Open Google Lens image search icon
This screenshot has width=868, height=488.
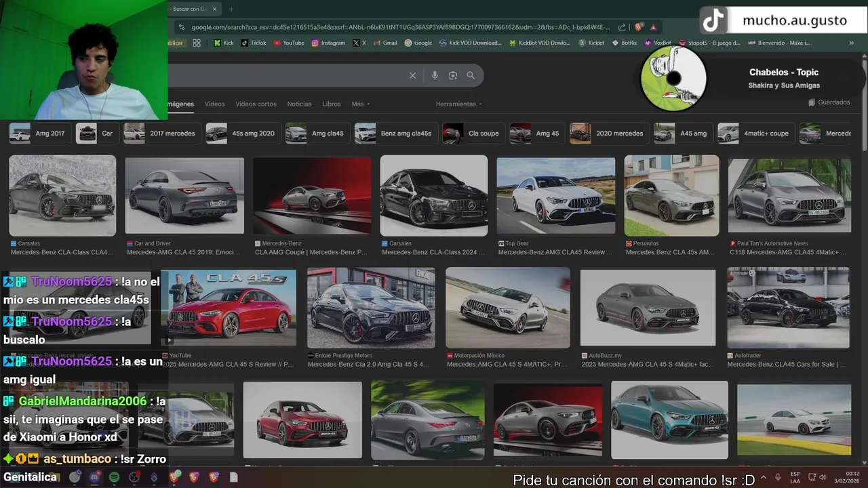pyautogui.click(x=453, y=75)
